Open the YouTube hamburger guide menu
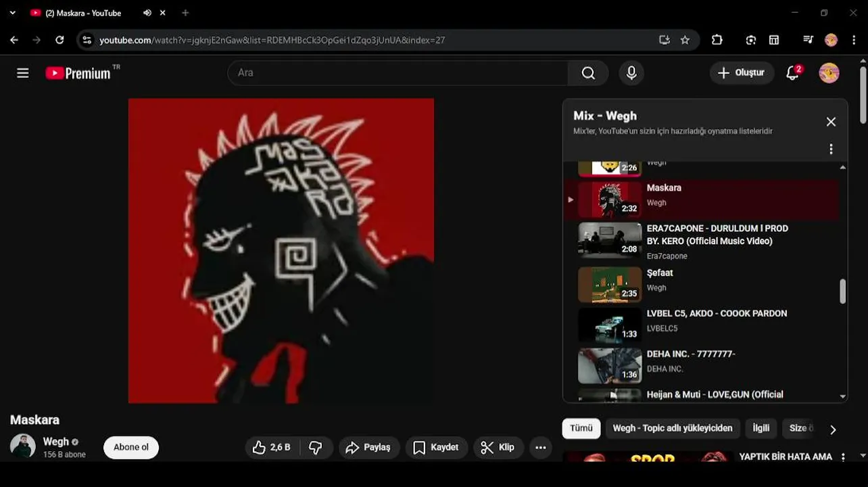 [x=23, y=73]
